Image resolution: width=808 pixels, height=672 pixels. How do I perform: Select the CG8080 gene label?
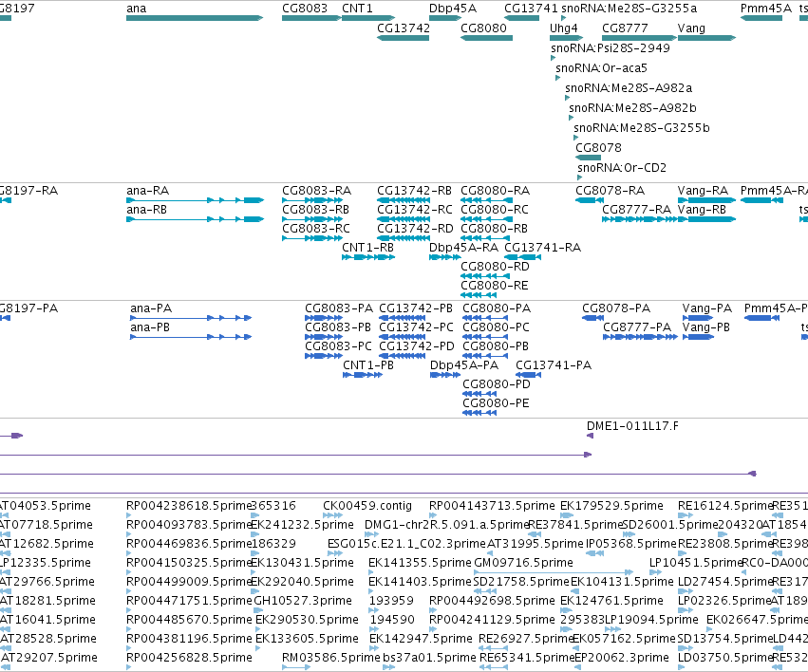(483, 28)
